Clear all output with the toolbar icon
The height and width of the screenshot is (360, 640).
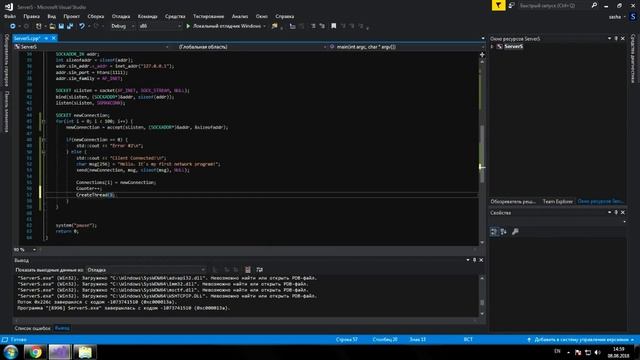(247, 270)
